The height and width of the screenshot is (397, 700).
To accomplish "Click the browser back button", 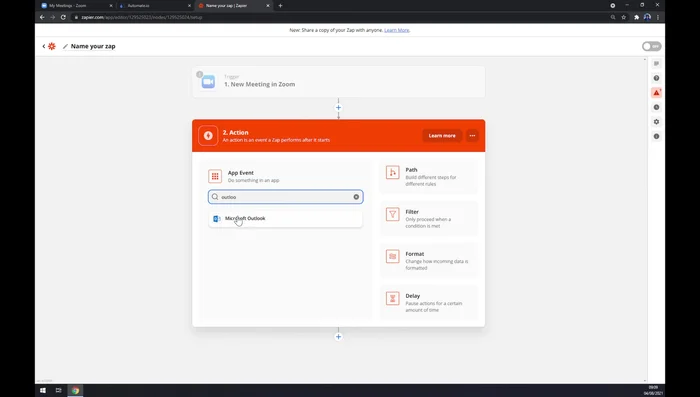I will [x=42, y=17].
